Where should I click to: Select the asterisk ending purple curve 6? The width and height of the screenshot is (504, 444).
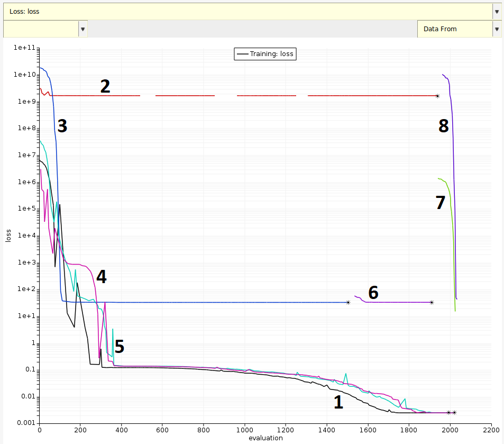[x=432, y=303]
